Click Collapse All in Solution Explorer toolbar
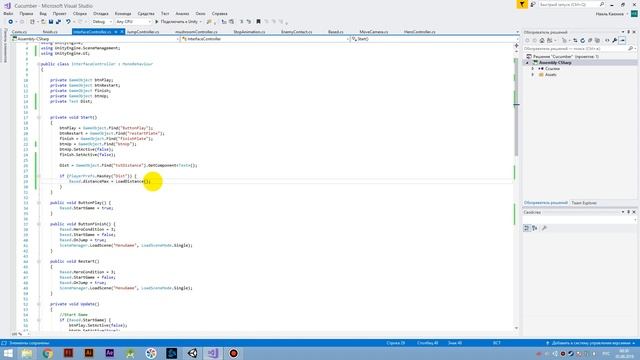The width and height of the screenshot is (640, 360). coord(590,40)
